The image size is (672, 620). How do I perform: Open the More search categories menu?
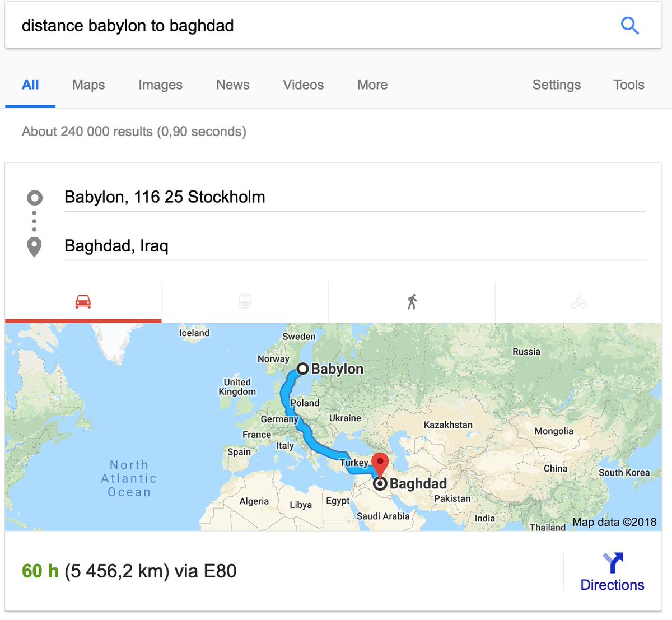coord(372,85)
